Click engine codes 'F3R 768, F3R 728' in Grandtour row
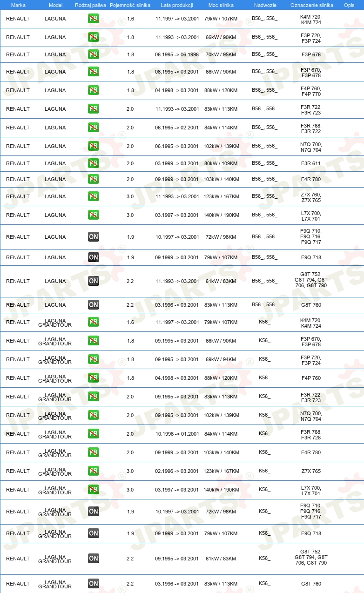Image resolution: width=364 pixels, height=593 pixels. 311,435
